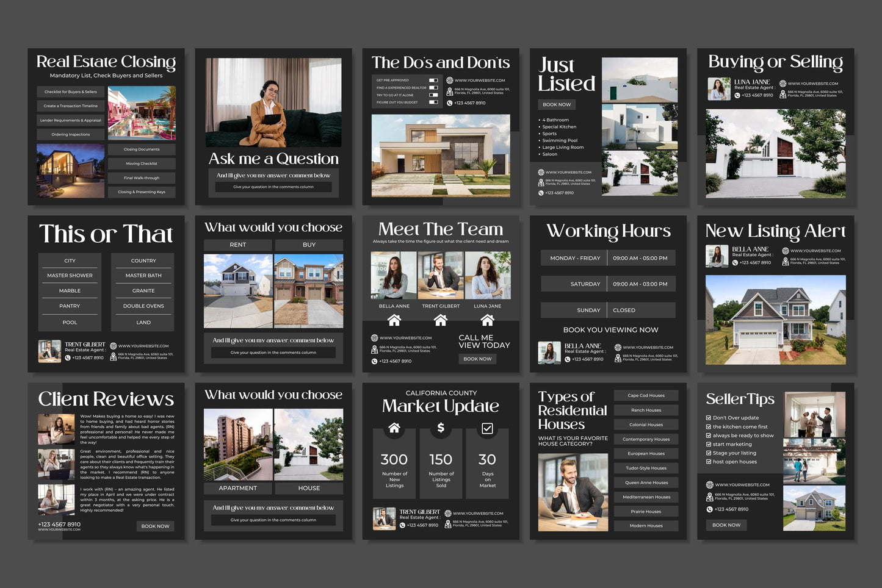Click the dollar sign icon in Market Update
Image resolution: width=882 pixels, height=588 pixels.
click(x=441, y=428)
